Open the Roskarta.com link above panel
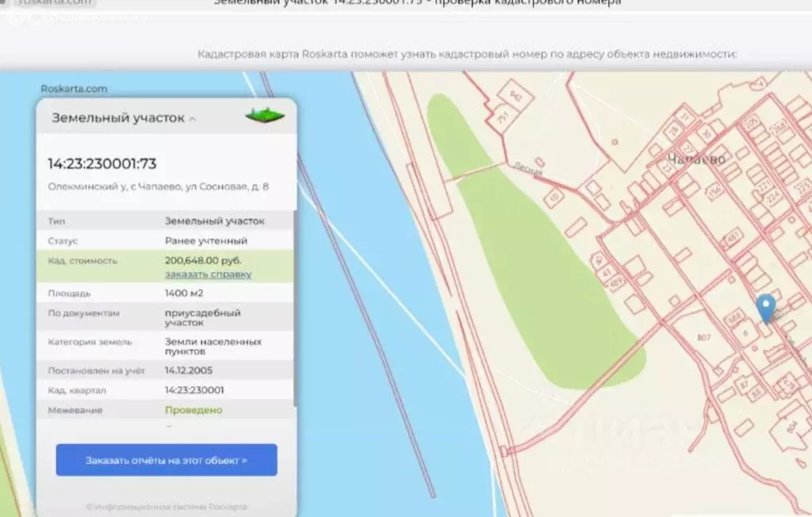Viewport: 812px width, 517px height. click(x=74, y=89)
